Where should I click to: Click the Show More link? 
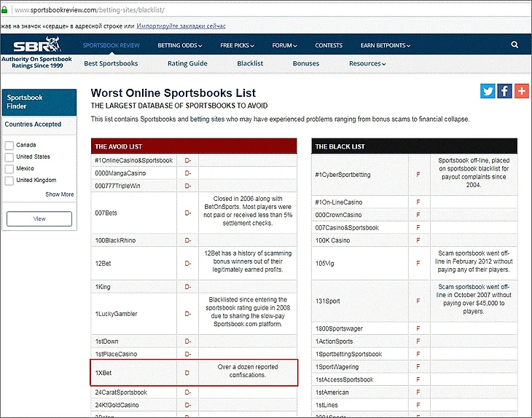tap(60, 194)
